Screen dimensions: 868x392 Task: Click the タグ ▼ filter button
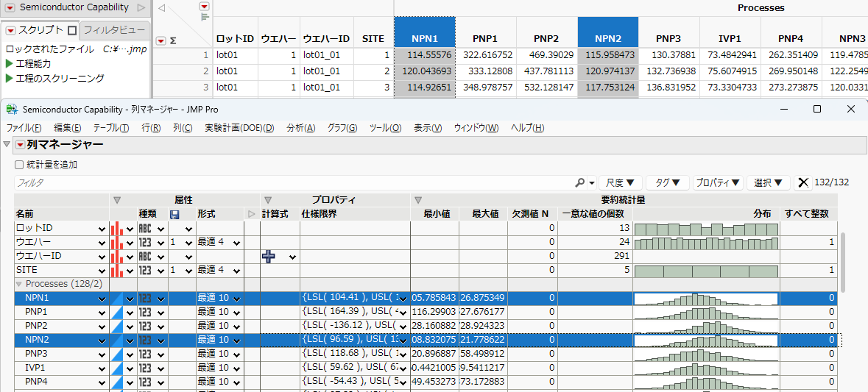(668, 182)
